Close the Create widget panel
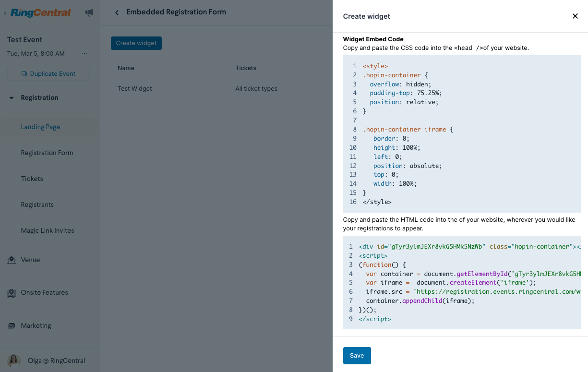The width and height of the screenshot is (588, 372). (x=575, y=16)
